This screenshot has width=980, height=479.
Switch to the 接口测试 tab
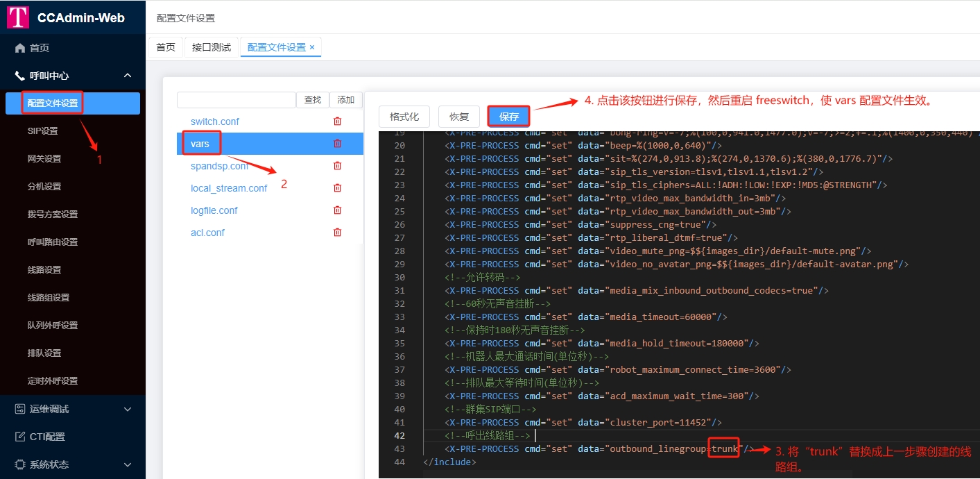pos(211,47)
